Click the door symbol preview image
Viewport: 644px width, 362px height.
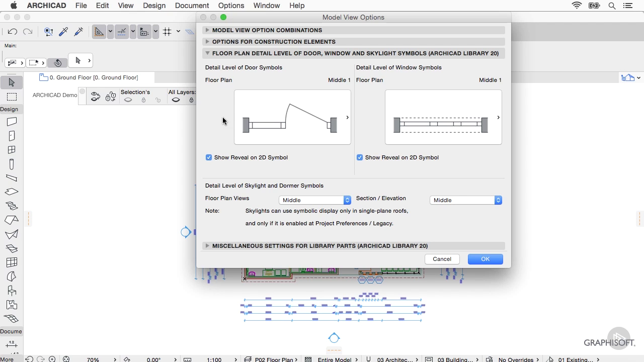pos(292,117)
